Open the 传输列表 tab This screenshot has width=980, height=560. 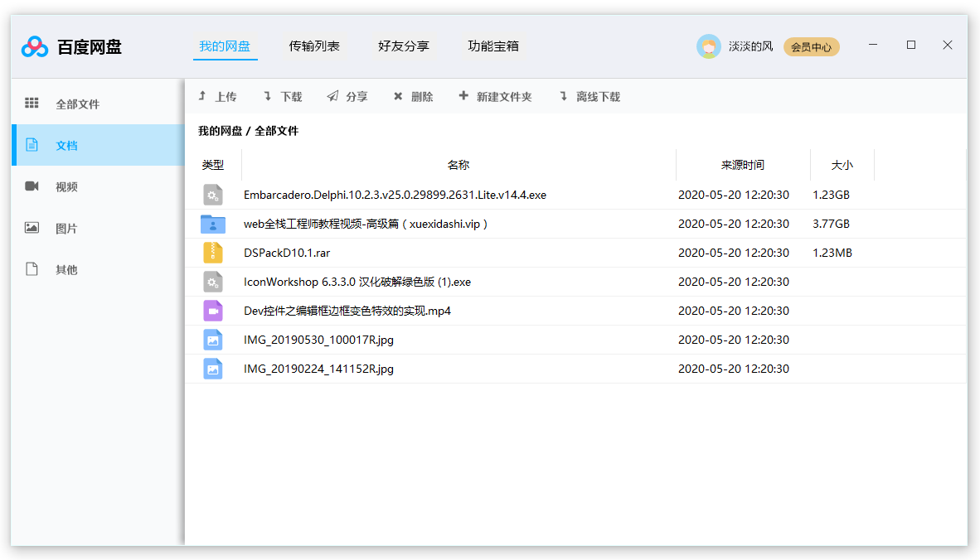pyautogui.click(x=314, y=46)
